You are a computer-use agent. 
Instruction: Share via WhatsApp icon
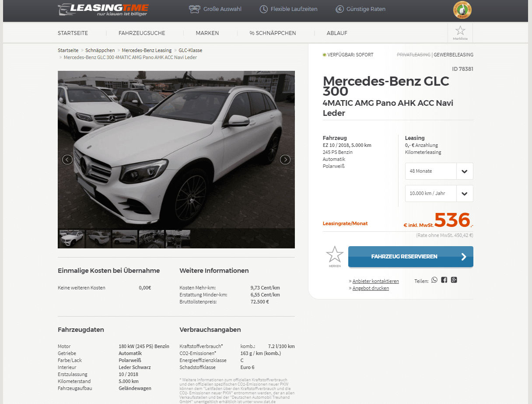pyautogui.click(x=434, y=280)
